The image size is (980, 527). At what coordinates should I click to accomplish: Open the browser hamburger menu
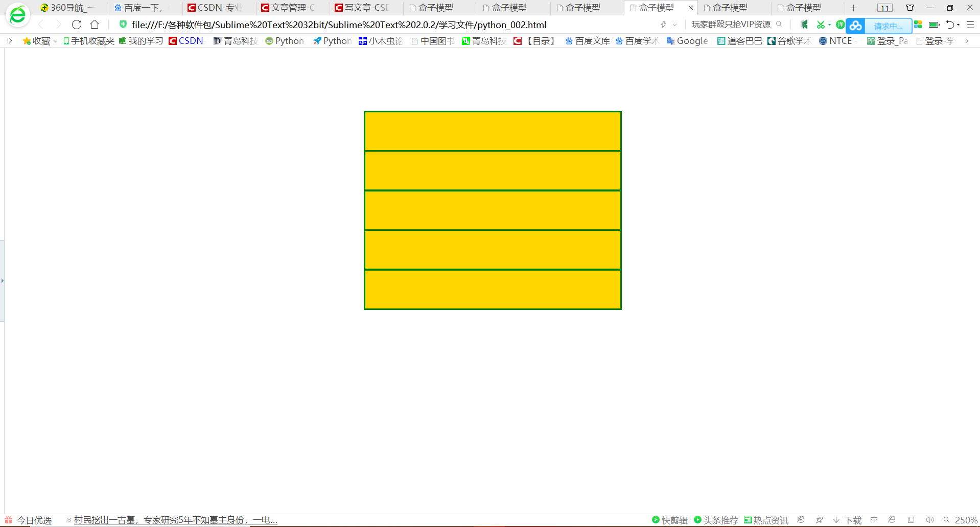pos(970,25)
